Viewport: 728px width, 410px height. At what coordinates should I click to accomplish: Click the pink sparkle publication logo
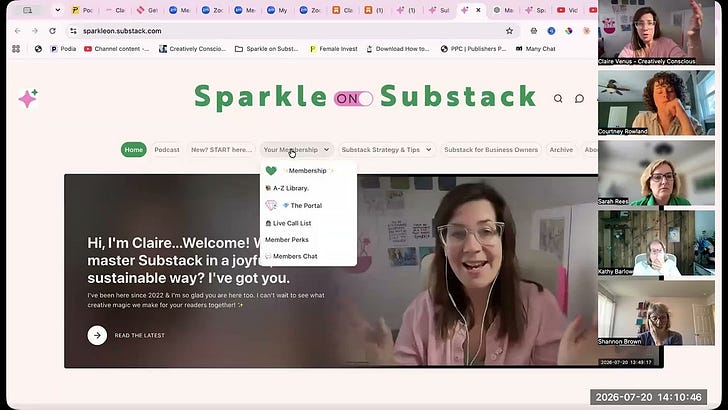tap(28, 98)
